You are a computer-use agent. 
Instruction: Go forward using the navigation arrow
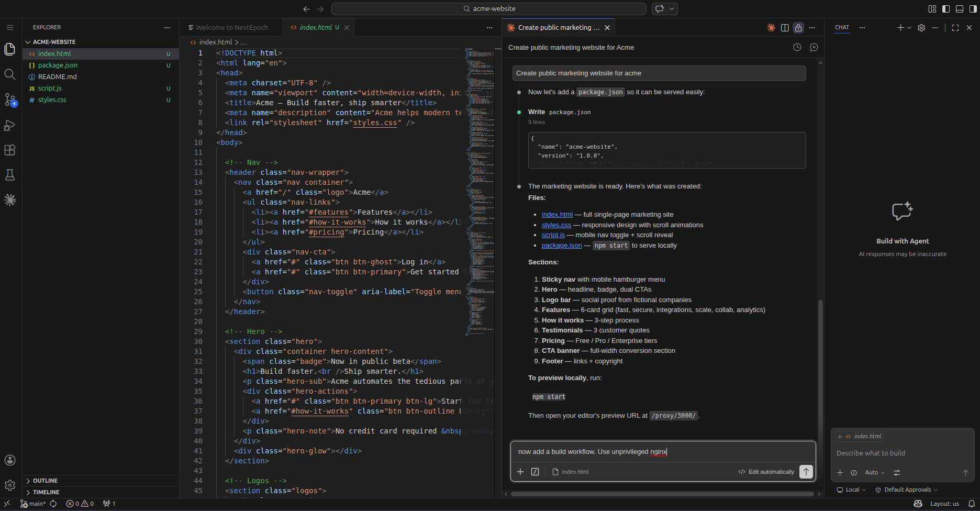click(320, 9)
